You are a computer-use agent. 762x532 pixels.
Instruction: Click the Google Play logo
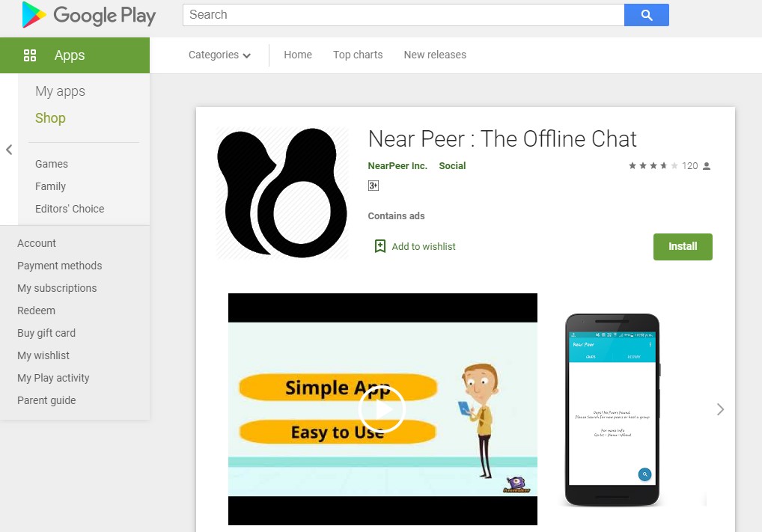tap(89, 15)
